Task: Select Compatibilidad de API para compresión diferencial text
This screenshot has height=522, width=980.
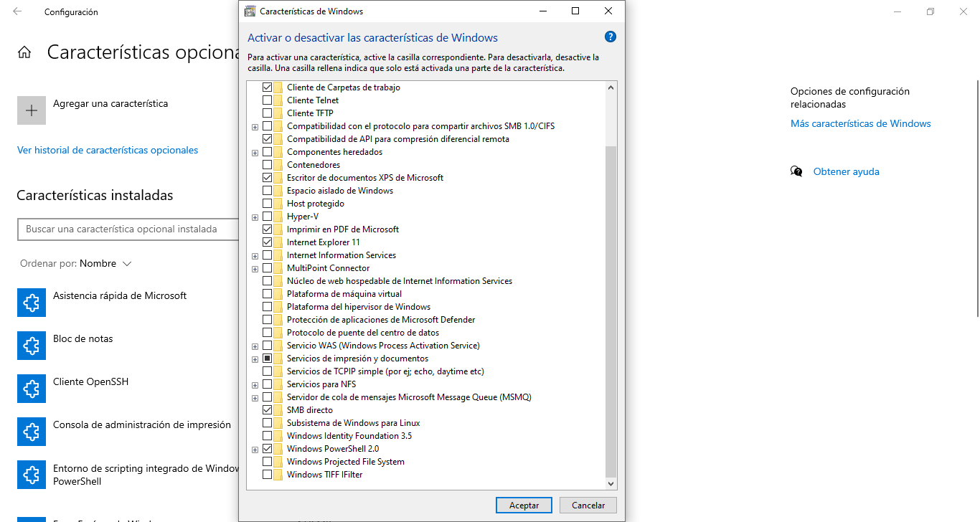Action: point(398,139)
